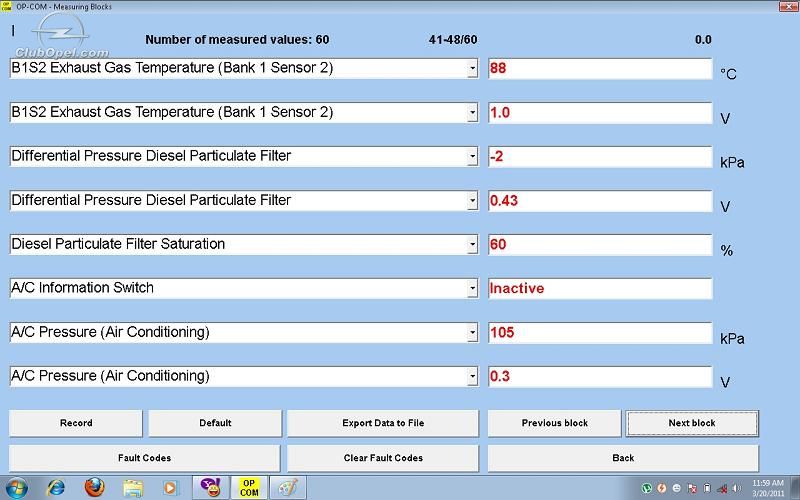The height and width of the screenshot is (500, 800).
Task: Open the volume speaker tray icon
Action: point(737,488)
